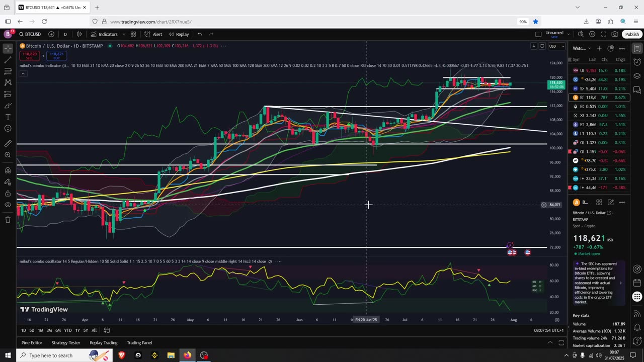
Task: Open the layout templates grid icon
Action: pyautogui.click(x=133, y=34)
